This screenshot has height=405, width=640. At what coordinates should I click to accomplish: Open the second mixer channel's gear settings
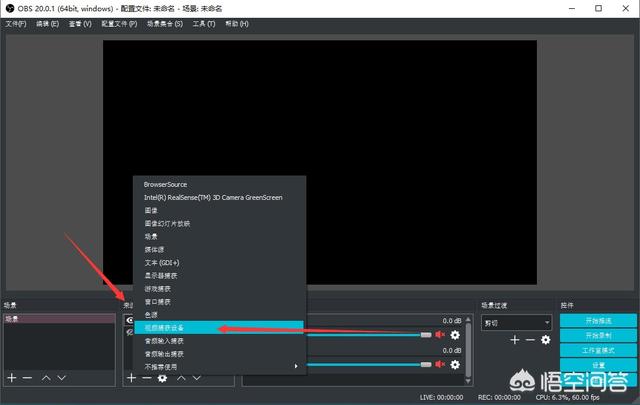[x=455, y=365]
